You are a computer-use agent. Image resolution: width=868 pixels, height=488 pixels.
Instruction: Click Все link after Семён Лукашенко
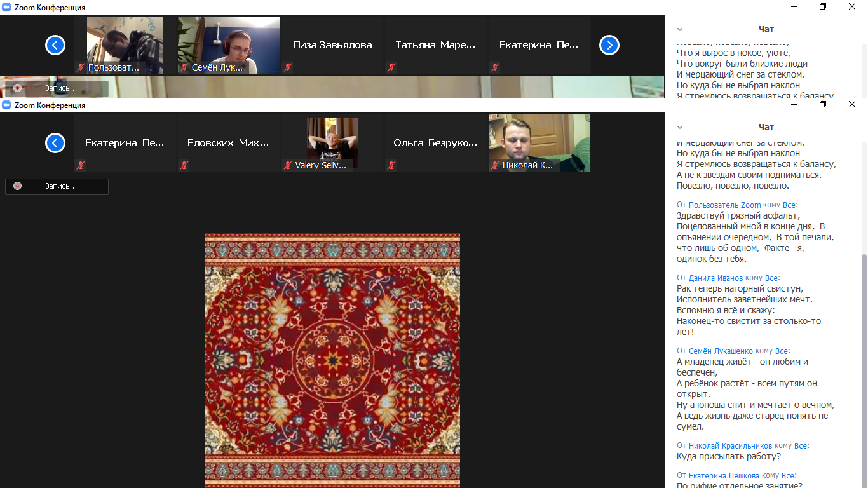tap(782, 351)
